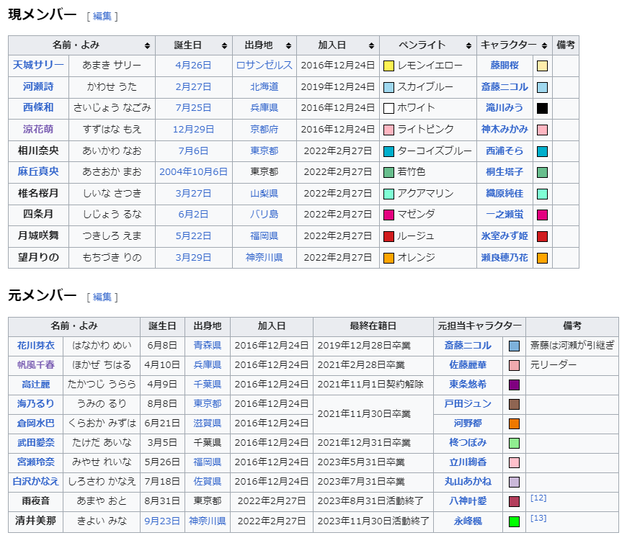Screen dimensions: 640x543
Task: Open the 丸山あかね character link
Action: (468, 481)
